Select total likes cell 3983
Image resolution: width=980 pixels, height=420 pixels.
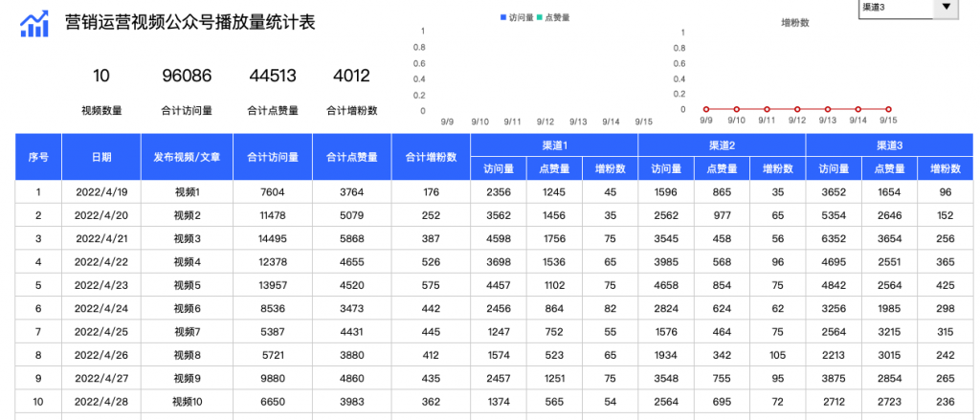point(352,401)
